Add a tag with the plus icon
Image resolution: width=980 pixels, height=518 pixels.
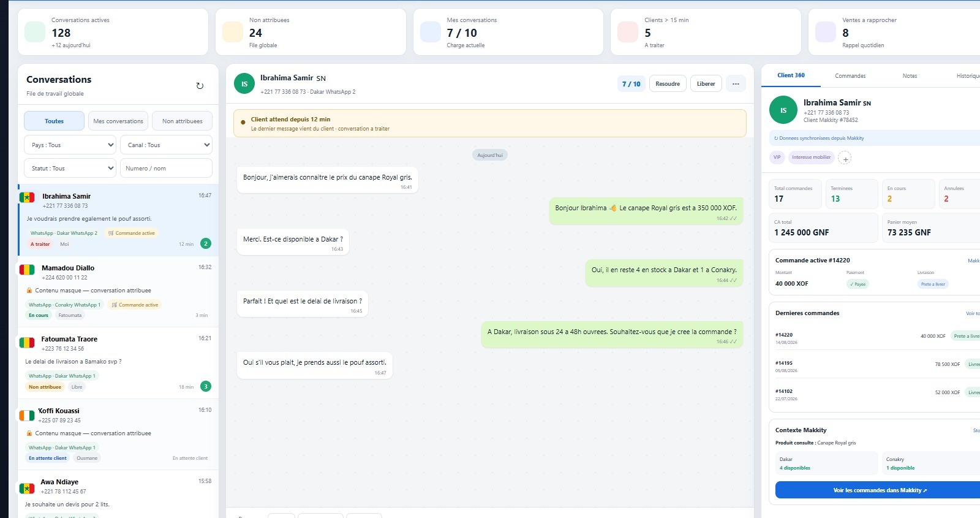(x=845, y=158)
